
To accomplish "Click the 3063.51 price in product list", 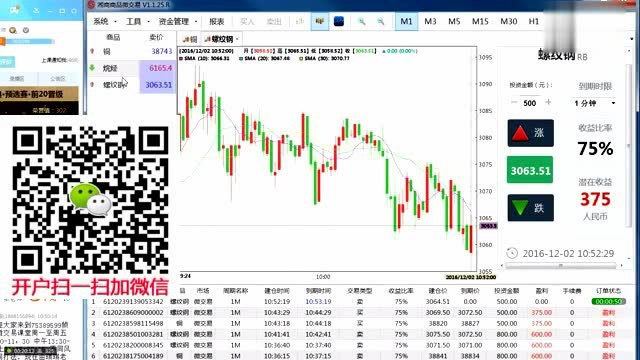I will point(158,85).
